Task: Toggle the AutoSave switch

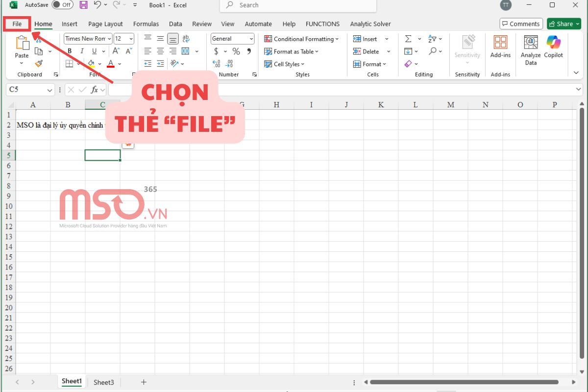Action: (x=62, y=5)
